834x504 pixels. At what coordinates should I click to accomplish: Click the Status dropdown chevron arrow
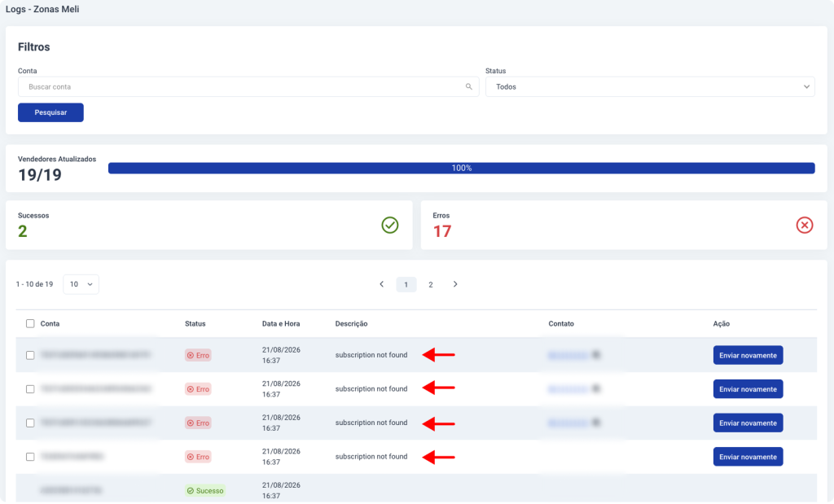point(806,86)
